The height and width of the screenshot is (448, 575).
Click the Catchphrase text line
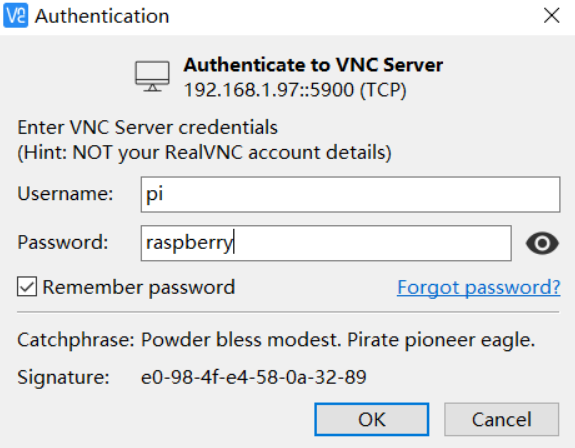coord(276,340)
